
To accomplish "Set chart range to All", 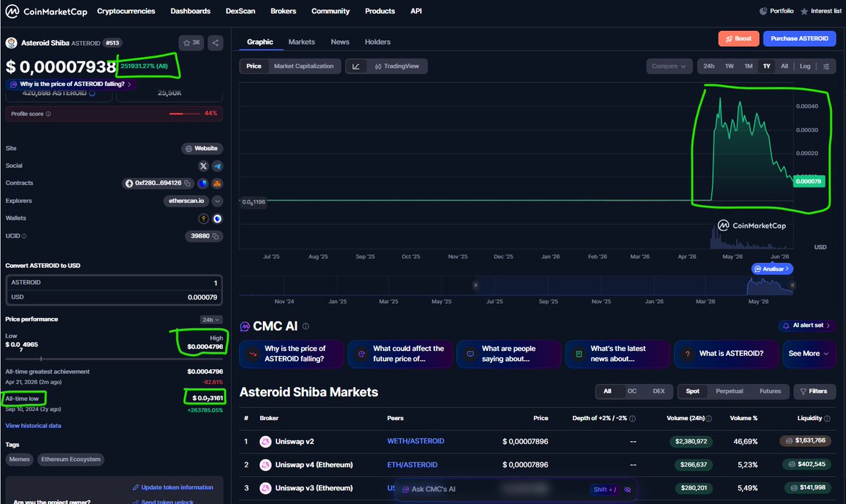I will click(x=785, y=66).
